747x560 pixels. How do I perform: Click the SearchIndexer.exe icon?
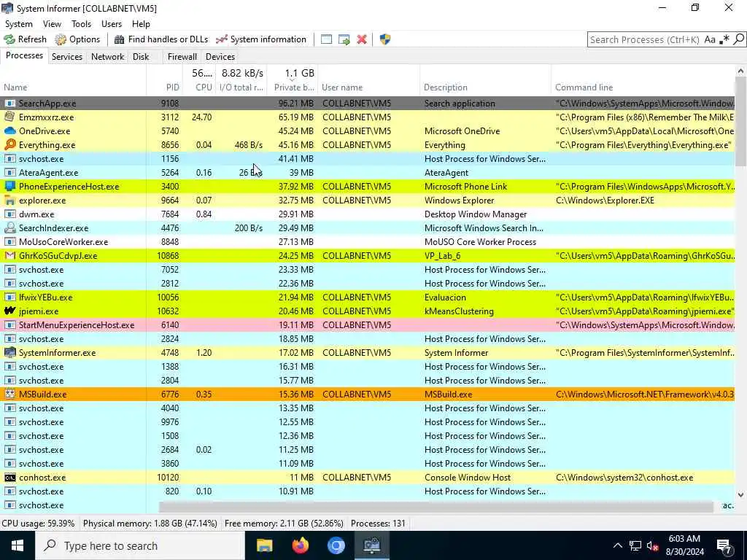pos(9,228)
